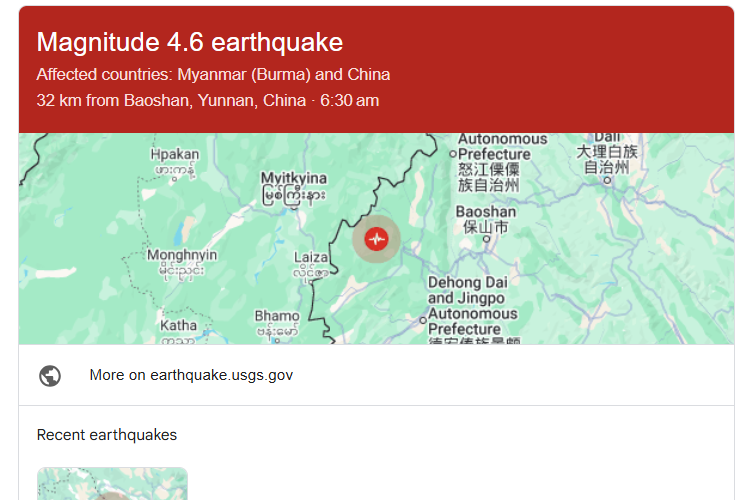Click the Magnitude 4.6 earthquake heading
The image size is (750, 500).
(190, 42)
